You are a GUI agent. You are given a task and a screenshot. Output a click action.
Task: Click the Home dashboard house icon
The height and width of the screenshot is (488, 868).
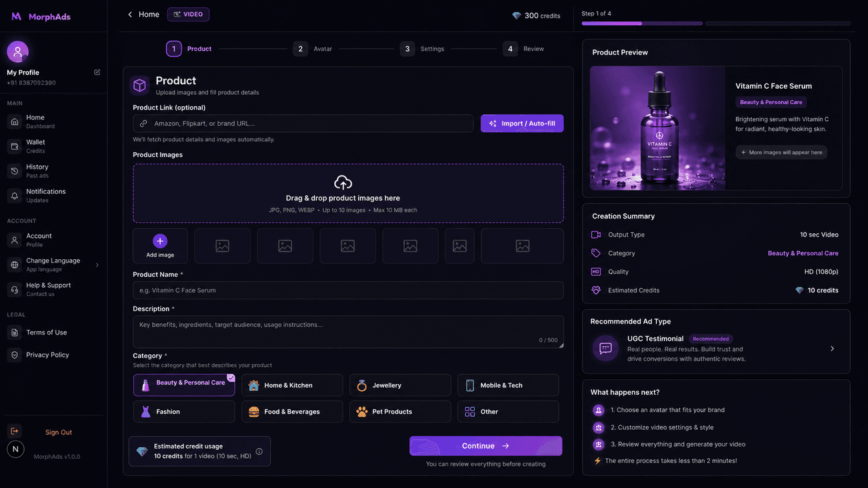(14, 121)
